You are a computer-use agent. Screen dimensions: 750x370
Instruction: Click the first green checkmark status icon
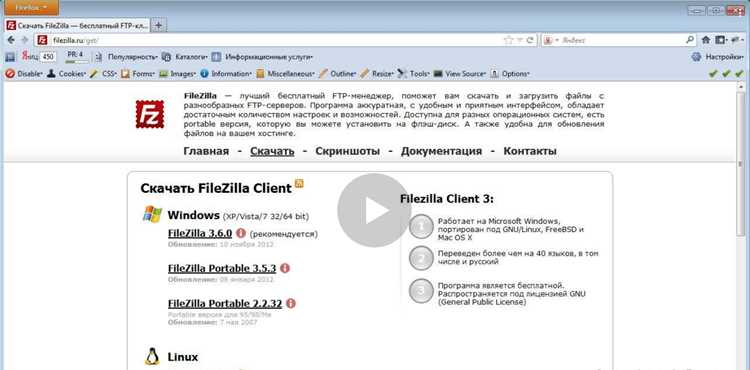pyautogui.click(x=713, y=74)
